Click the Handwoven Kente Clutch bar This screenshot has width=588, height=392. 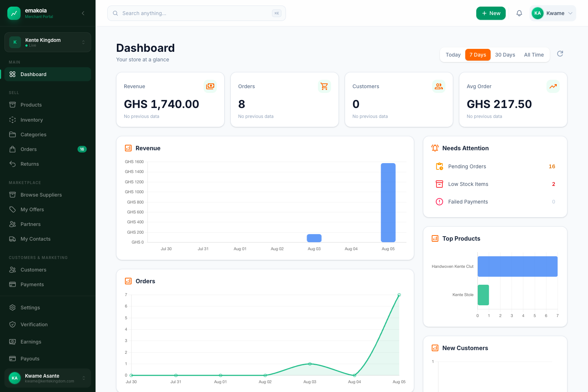pos(517,266)
